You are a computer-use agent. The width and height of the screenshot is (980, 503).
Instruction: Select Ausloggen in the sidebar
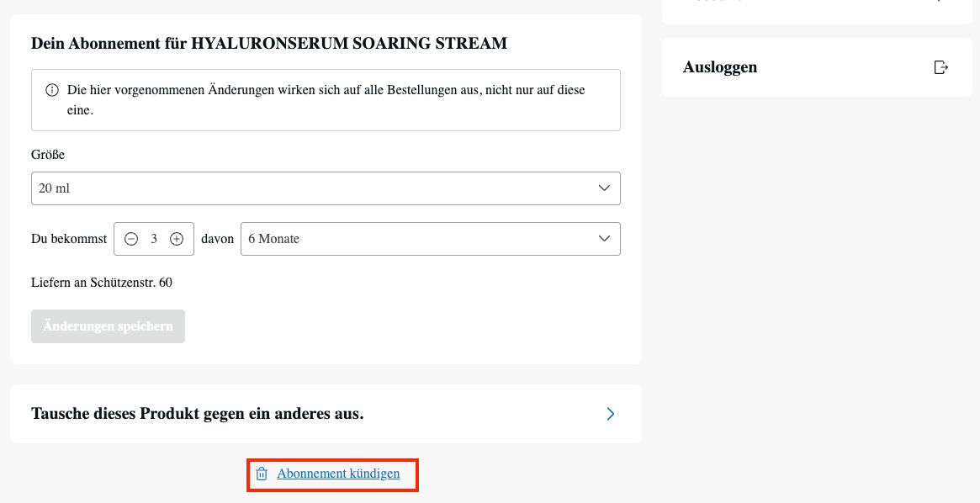pyautogui.click(x=720, y=67)
